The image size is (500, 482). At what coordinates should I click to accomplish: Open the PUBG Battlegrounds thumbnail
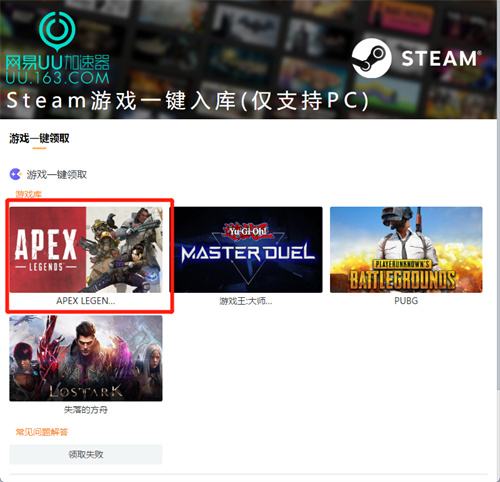pos(406,250)
